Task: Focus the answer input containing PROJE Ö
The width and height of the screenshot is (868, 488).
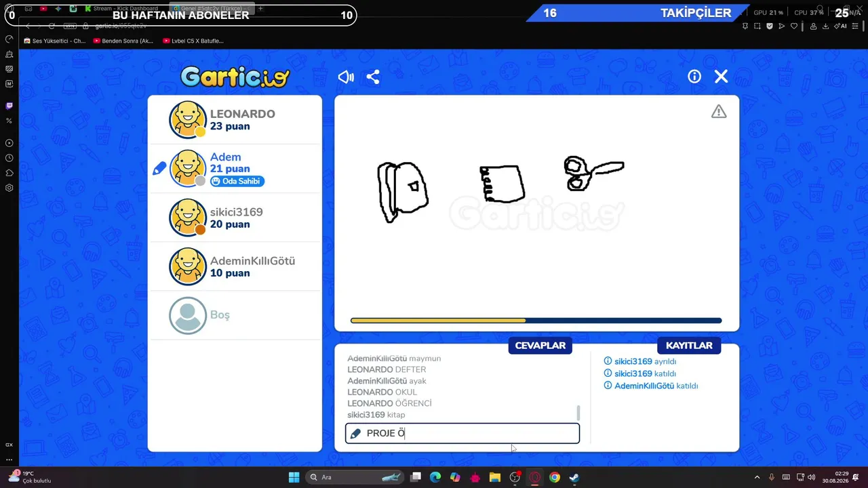Action: [462, 433]
